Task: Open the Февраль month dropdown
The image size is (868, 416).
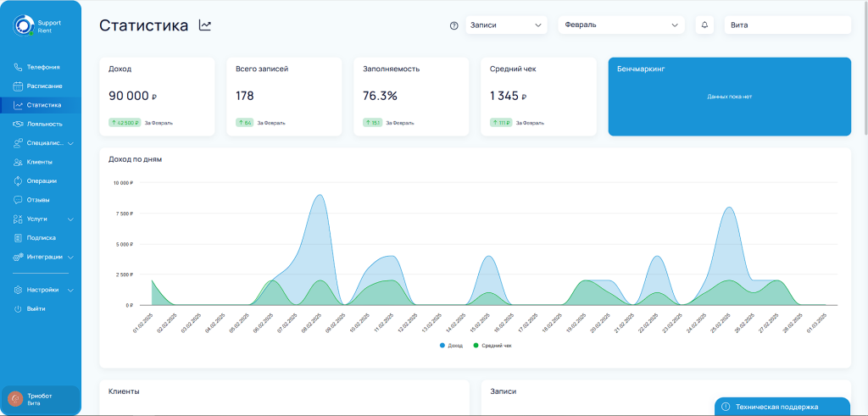Action: [620, 25]
